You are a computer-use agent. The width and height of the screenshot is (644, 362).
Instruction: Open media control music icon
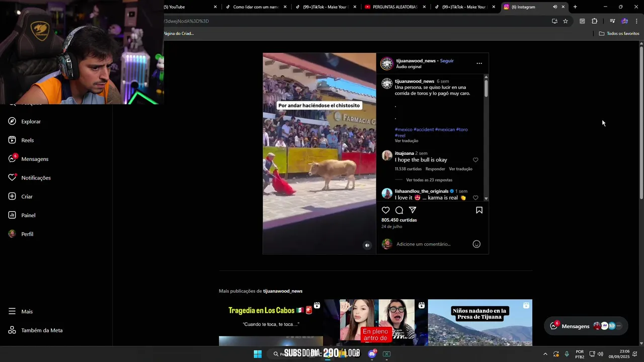[612, 21]
